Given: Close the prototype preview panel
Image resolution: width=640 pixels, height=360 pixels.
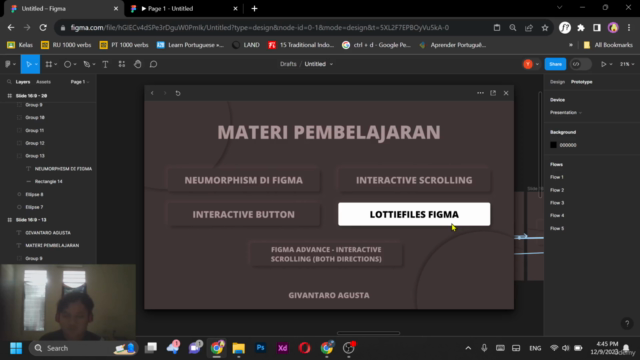Looking at the screenshot, I should pos(506,93).
